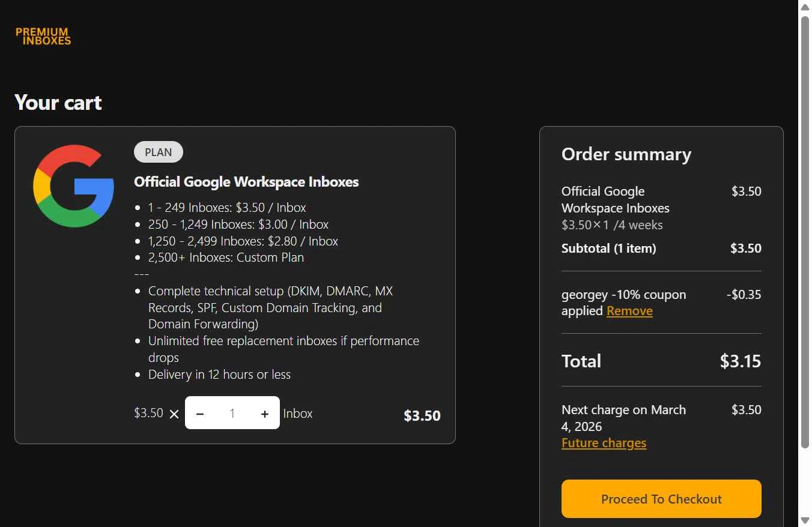The image size is (812, 527).
Task: Increase inbox quantity with plus button
Action: point(265,414)
